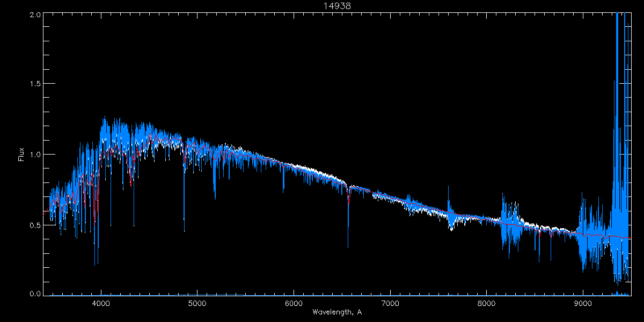Image resolution: width=644 pixels, height=322 pixels.
Task: Click the 0.0 flux tick label
Action: click(x=34, y=294)
